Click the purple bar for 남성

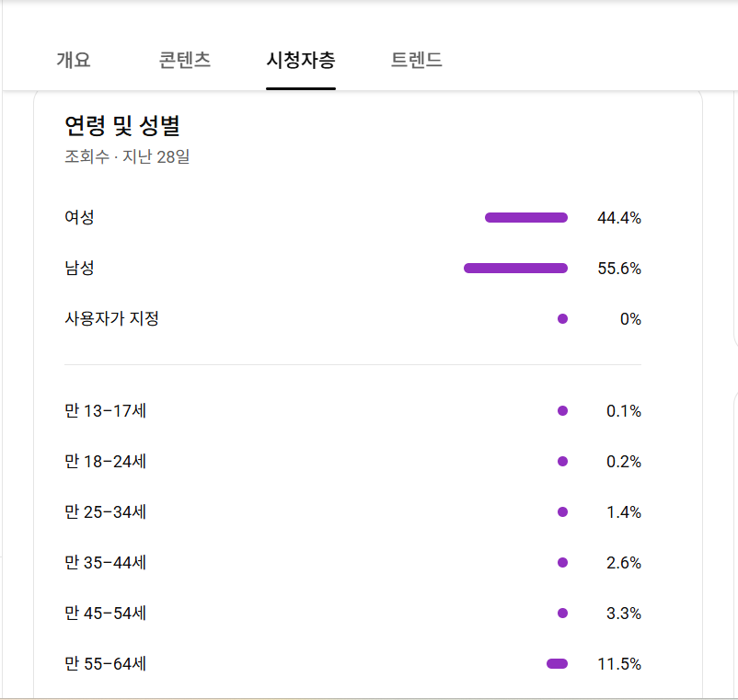pyautogui.click(x=515, y=269)
